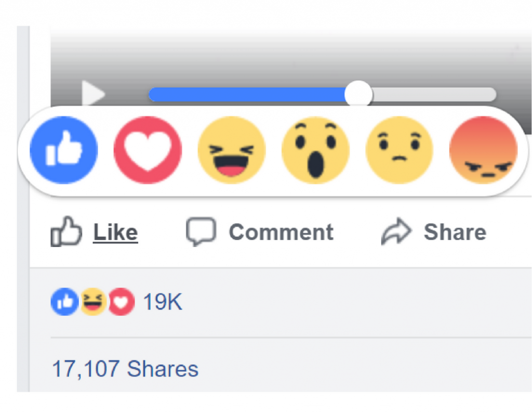The height and width of the screenshot is (413, 532).
Task: Click the thumbs-up icon next to Like
Action: (x=66, y=232)
